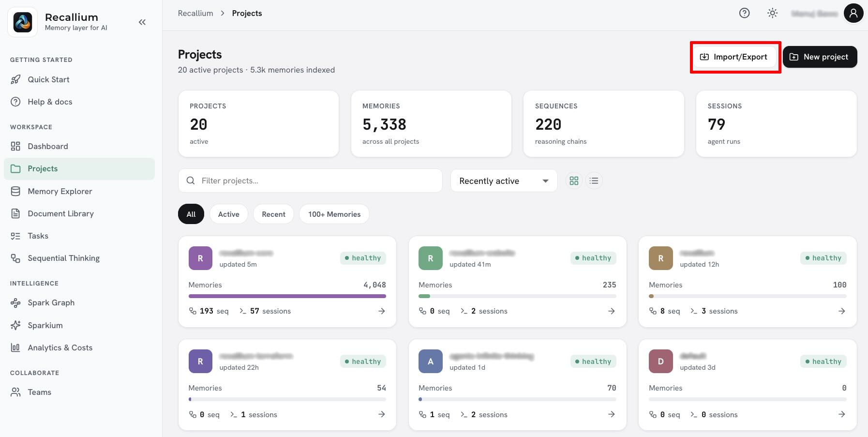The height and width of the screenshot is (437, 868).
Task: Go to Analytics & Costs
Action: tap(79, 347)
